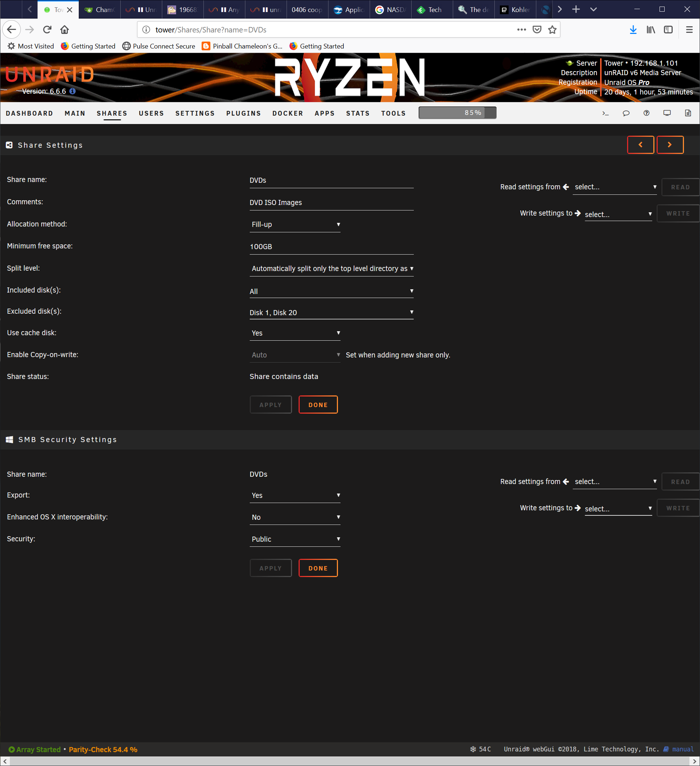Click the feedback speech bubble icon
This screenshot has height=766, width=700.
click(x=626, y=113)
